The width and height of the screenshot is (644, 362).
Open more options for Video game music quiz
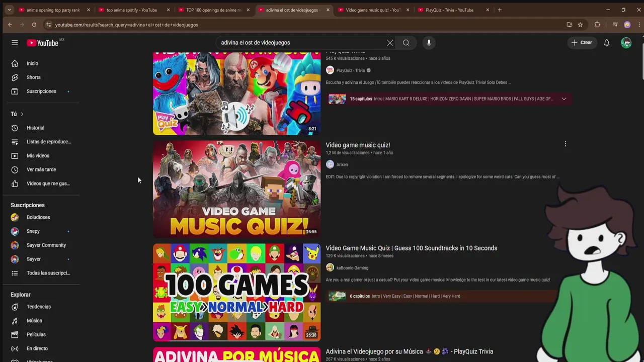(x=566, y=144)
